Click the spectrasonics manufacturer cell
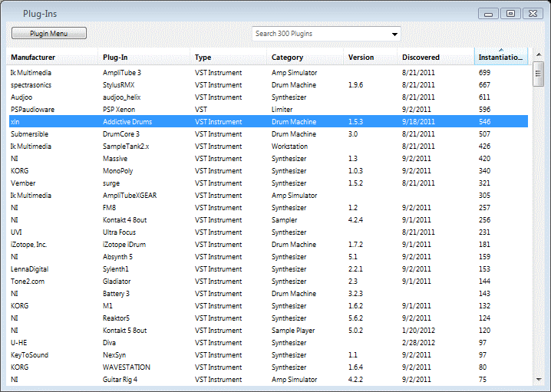Screen dimensions: 551x392 (x=31, y=85)
